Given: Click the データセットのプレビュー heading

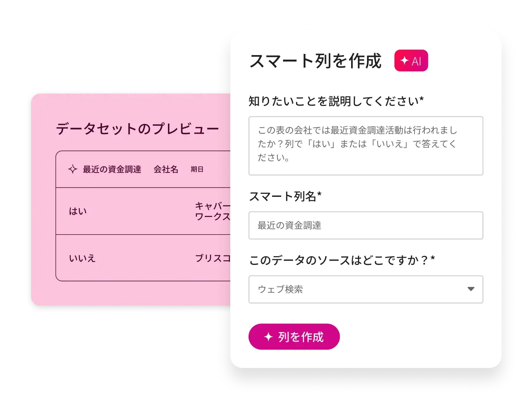Looking at the screenshot, I should [x=138, y=129].
